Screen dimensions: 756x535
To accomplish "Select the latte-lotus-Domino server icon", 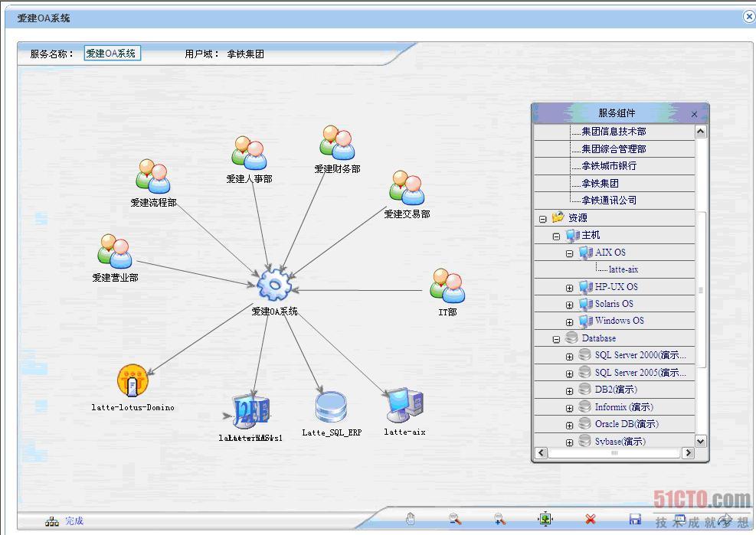I will tap(133, 380).
